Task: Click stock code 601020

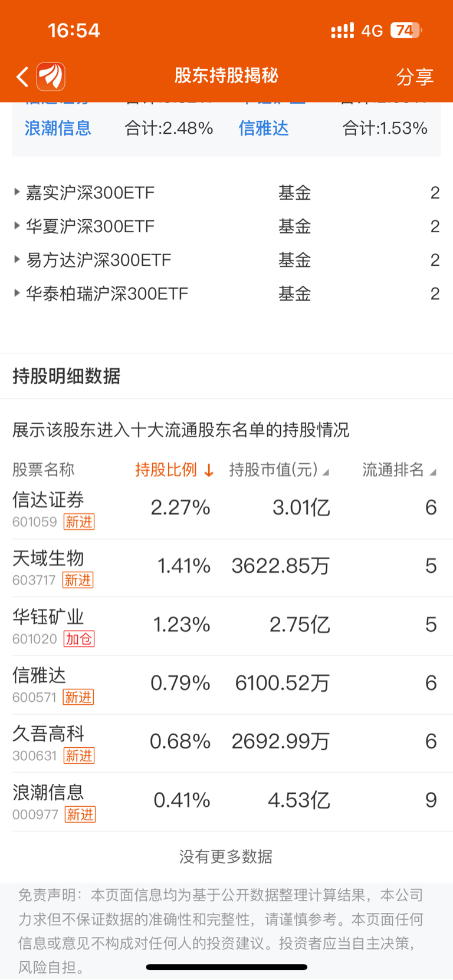Action: (35, 639)
